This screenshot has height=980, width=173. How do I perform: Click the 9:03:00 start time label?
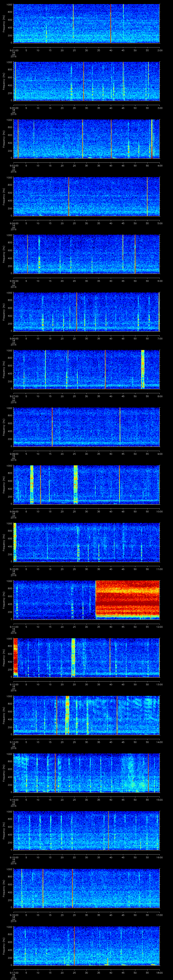[14, 166]
